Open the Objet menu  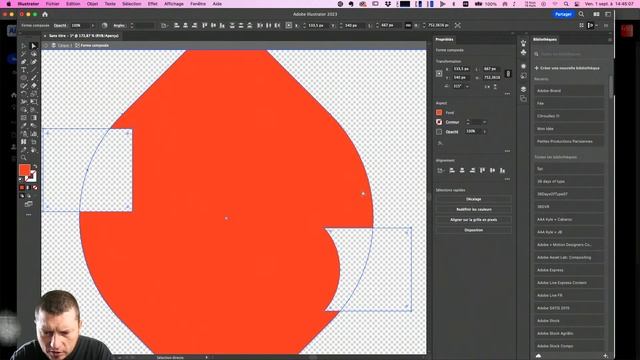click(92, 4)
